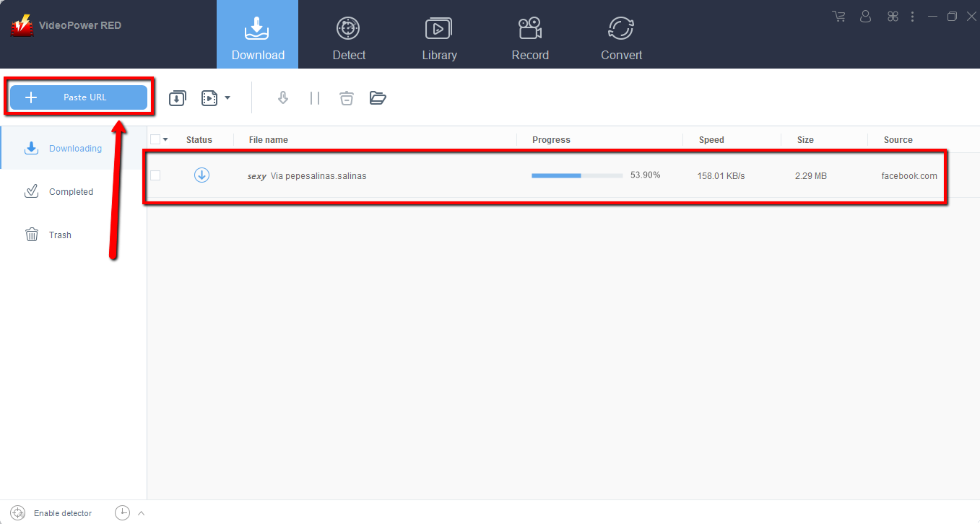Click the circular download status icon

coord(202,175)
